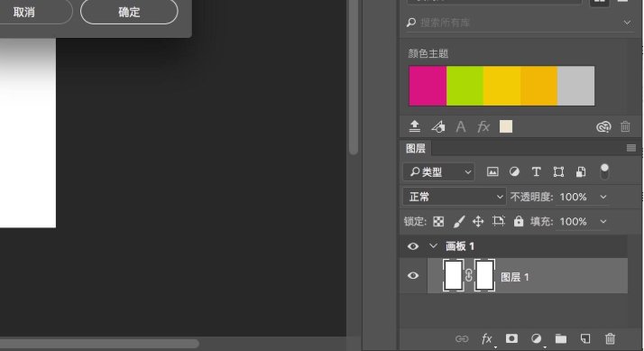Click the 图层 1 layer mask thumbnail
This screenshot has height=351, width=644.
484,275
